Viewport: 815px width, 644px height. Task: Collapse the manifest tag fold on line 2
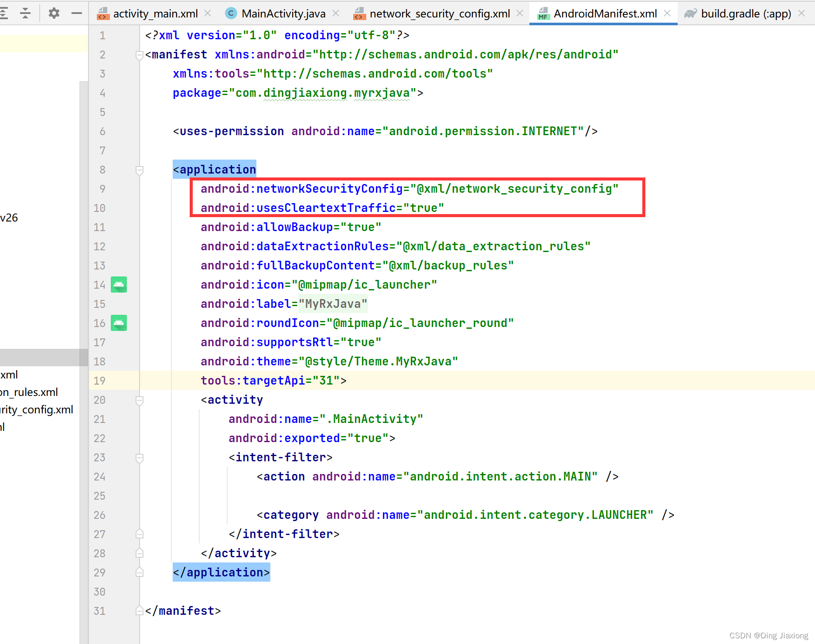coord(140,55)
